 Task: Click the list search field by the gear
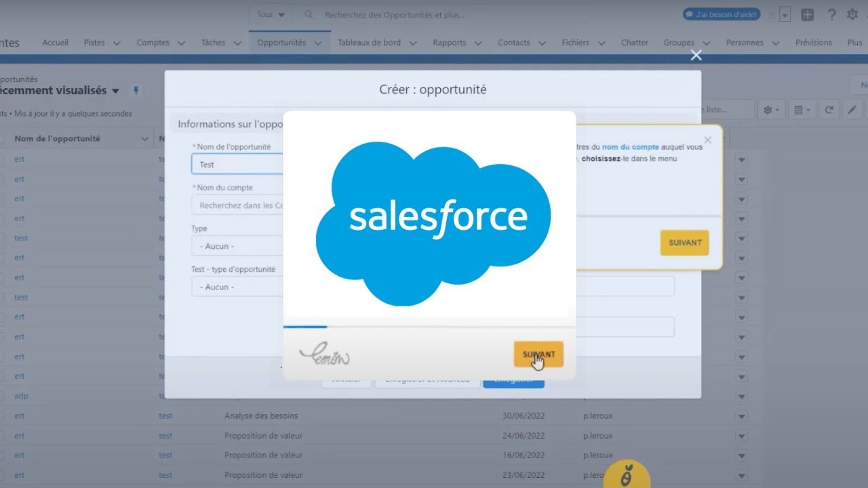pos(729,109)
